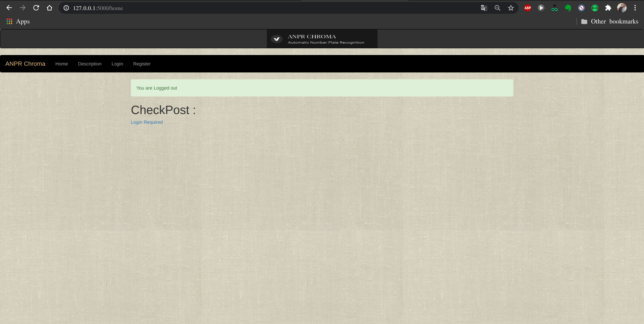Go to the Home nav item
Image resolution: width=644 pixels, height=324 pixels.
61,64
